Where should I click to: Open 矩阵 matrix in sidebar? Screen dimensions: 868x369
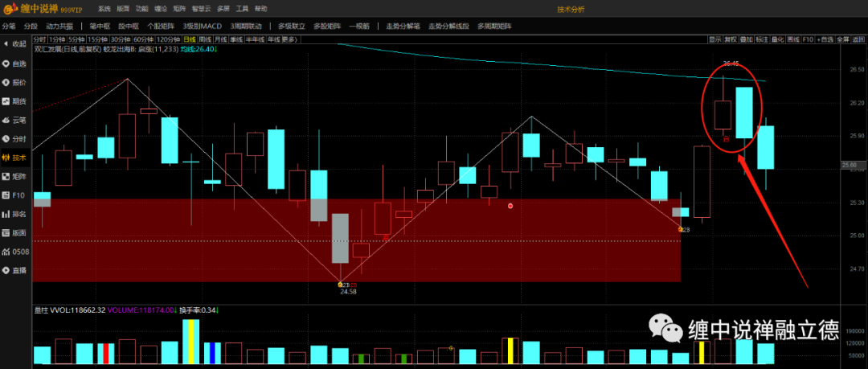(x=15, y=176)
